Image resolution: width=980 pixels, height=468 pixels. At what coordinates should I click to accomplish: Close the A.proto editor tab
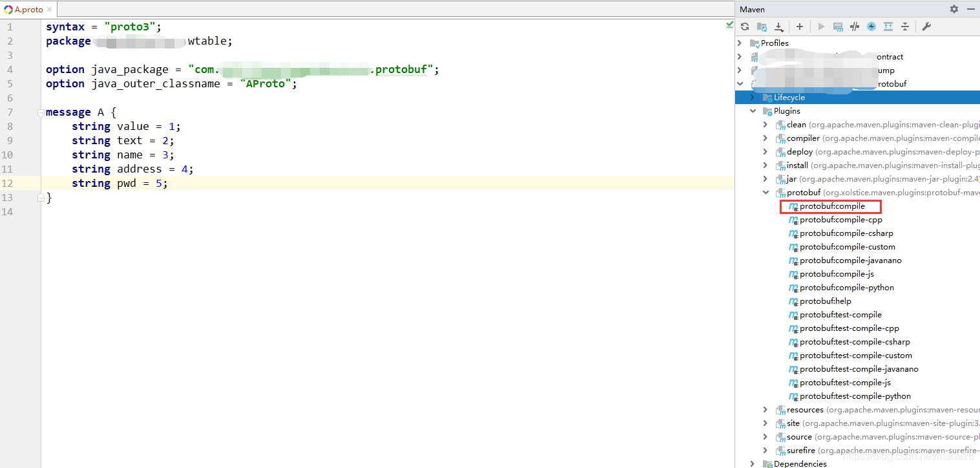pos(49,9)
